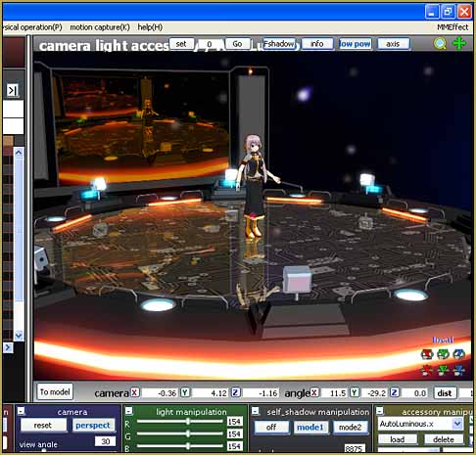Click the angle X axis label icon
The width and height of the screenshot is (476, 455).
(314, 392)
